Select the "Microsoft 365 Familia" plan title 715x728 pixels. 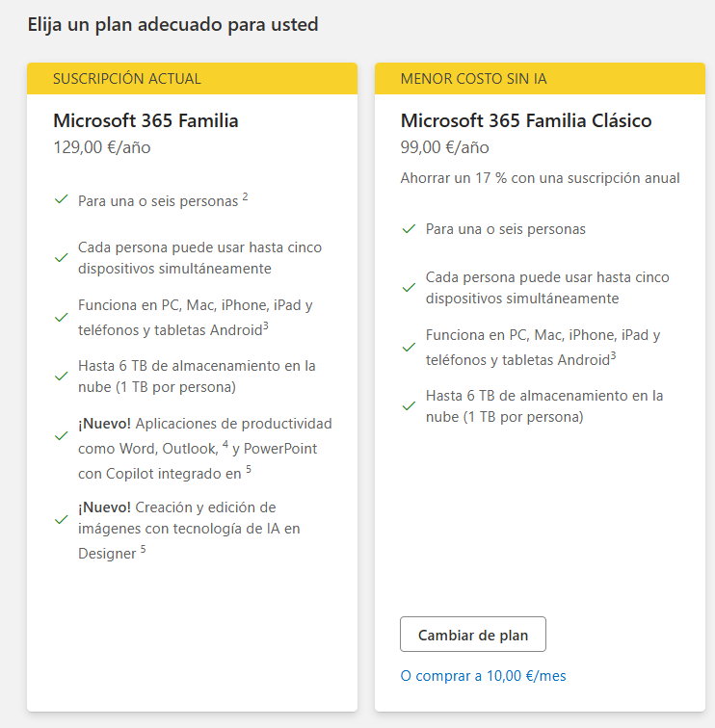click(146, 121)
